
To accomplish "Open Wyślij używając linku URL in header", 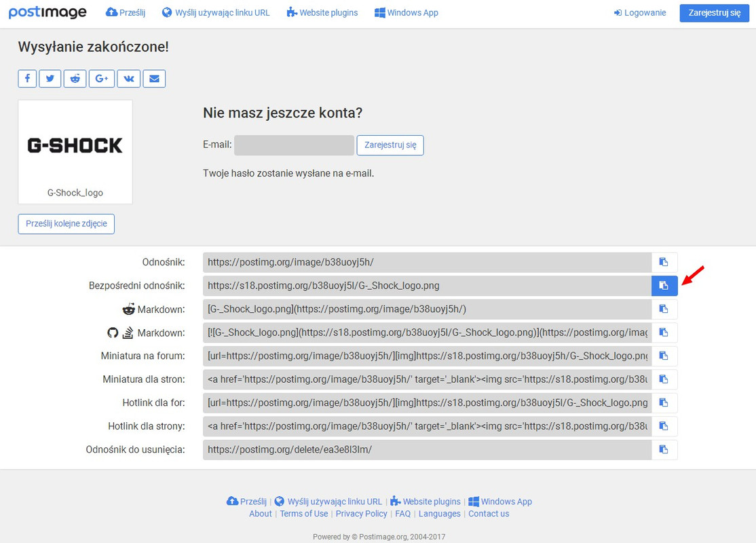I will [x=216, y=12].
